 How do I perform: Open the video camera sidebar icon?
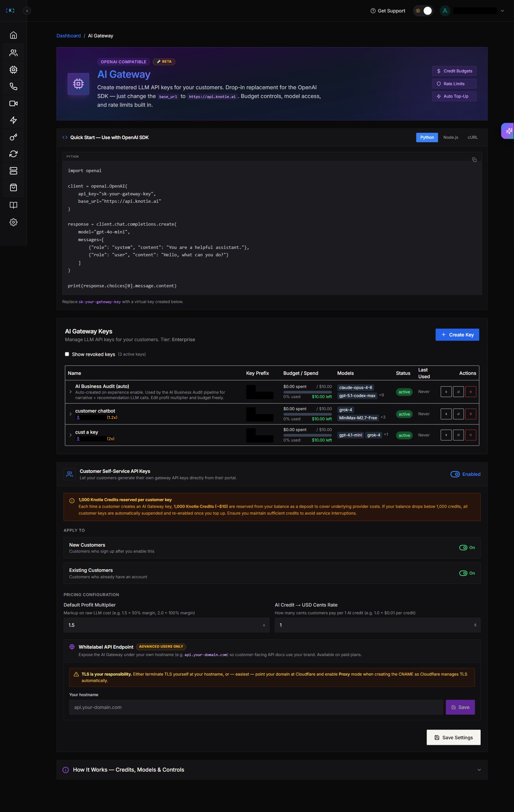point(13,103)
